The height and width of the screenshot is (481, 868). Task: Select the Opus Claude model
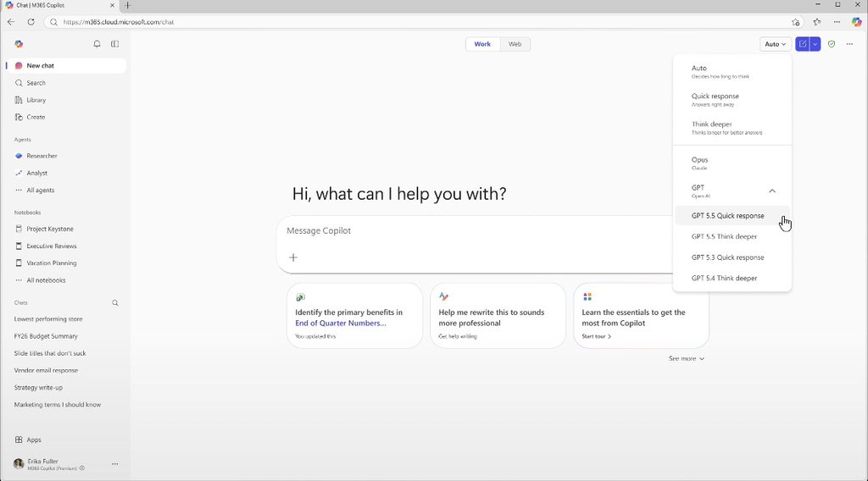[732, 163]
